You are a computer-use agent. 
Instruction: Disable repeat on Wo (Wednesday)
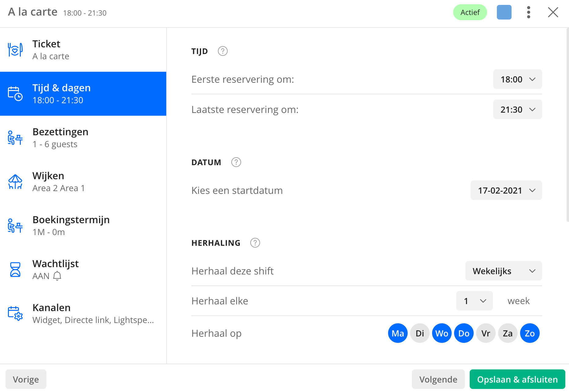click(x=442, y=333)
